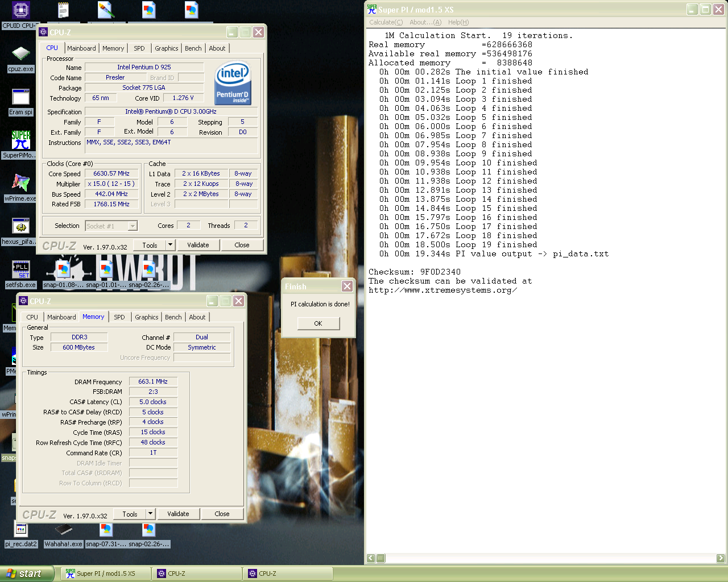Switch to CPU tab in Memory CPU-Z window

pyautogui.click(x=32, y=317)
